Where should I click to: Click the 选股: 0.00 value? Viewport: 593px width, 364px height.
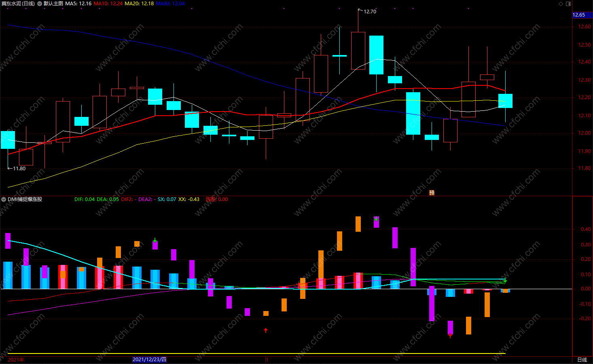point(217,199)
